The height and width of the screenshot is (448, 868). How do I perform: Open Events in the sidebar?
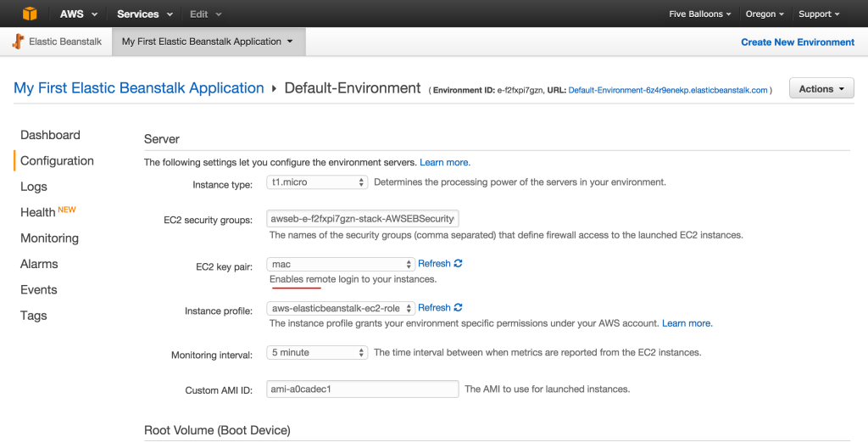point(39,289)
